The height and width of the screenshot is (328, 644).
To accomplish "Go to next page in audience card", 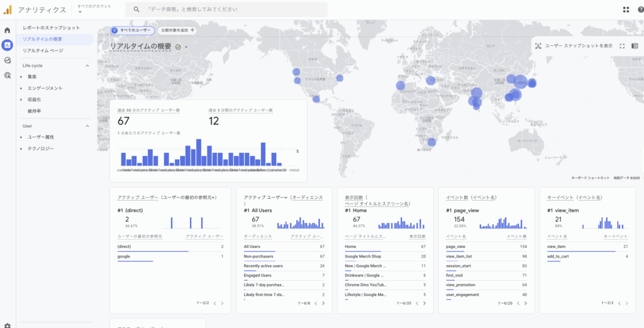I will [x=323, y=303].
